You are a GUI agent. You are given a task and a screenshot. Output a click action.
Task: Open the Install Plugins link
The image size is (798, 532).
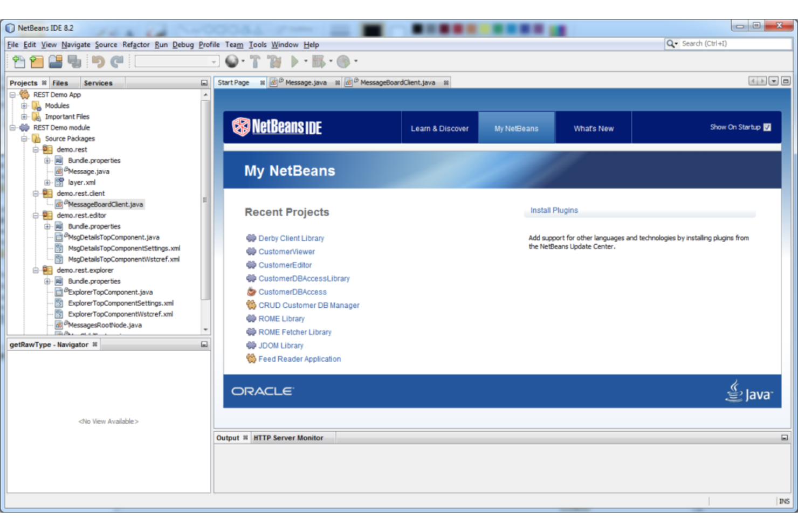point(554,210)
